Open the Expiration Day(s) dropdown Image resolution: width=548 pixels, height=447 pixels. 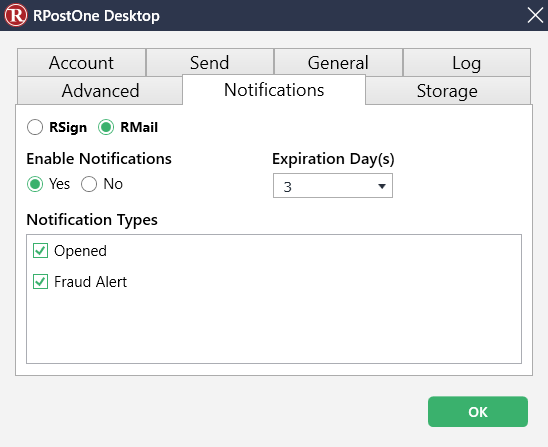333,186
